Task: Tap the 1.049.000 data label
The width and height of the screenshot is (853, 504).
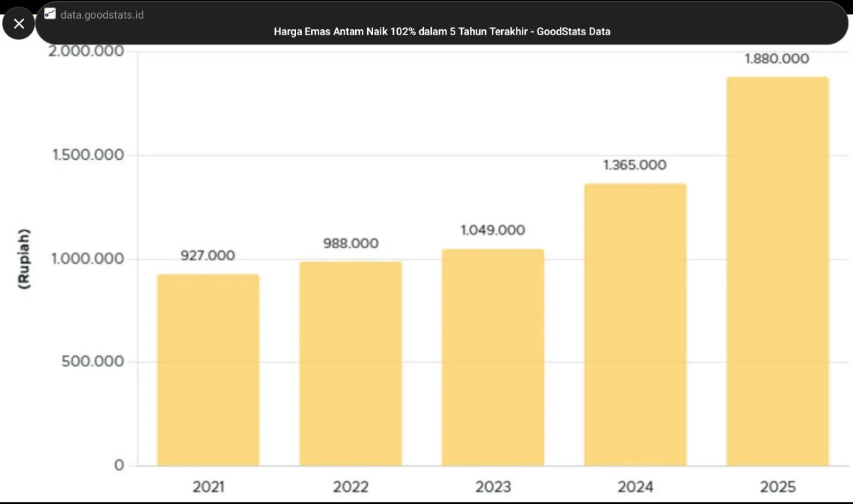Action: click(x=492, y=230)
